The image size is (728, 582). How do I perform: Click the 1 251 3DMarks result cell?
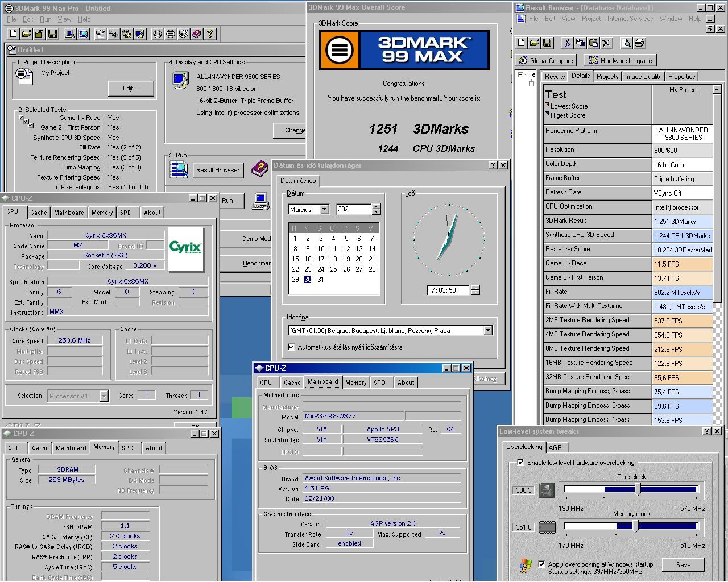click(x=682, y=221)
